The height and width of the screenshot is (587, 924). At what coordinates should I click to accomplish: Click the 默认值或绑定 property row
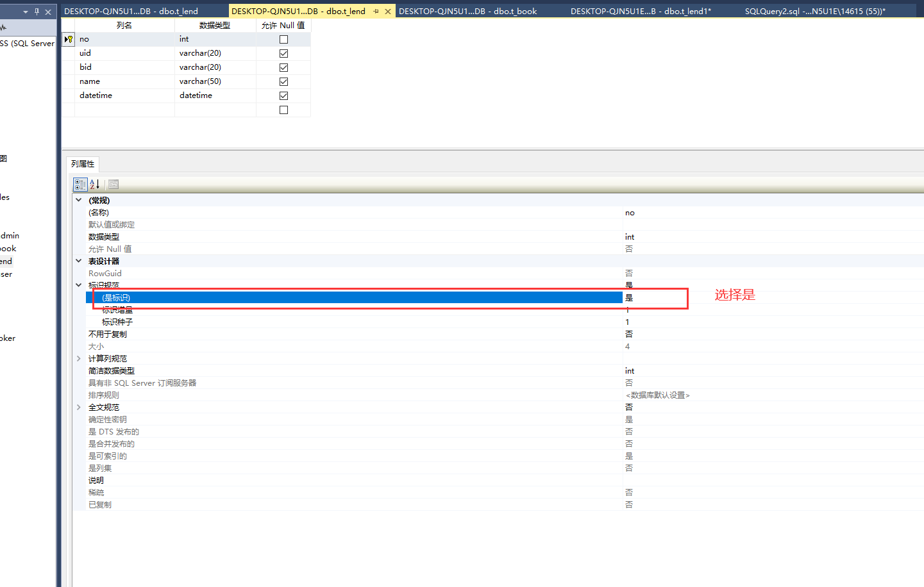505,225
